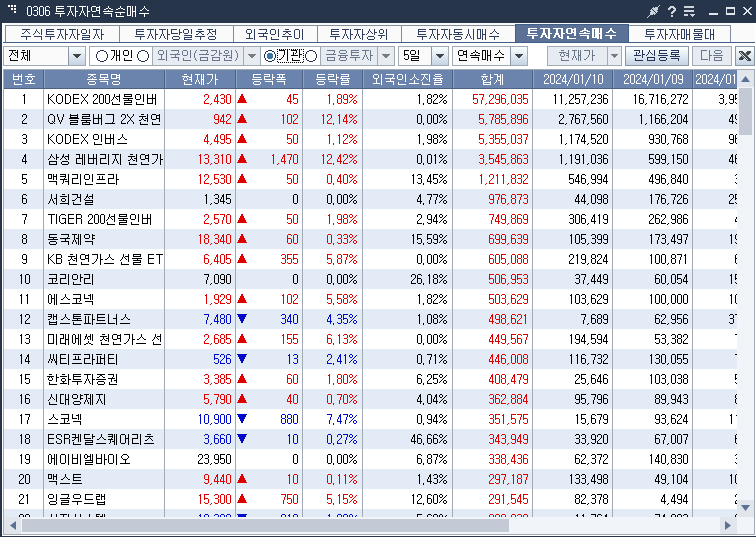Select the 개인 radio button
756x537 pixels.
[x=102, y=56]
